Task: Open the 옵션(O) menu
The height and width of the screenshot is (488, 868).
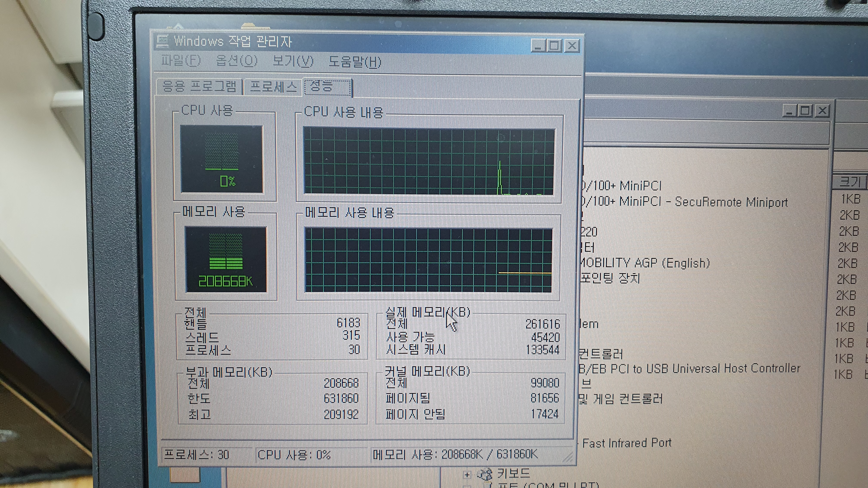Action: 237,61
